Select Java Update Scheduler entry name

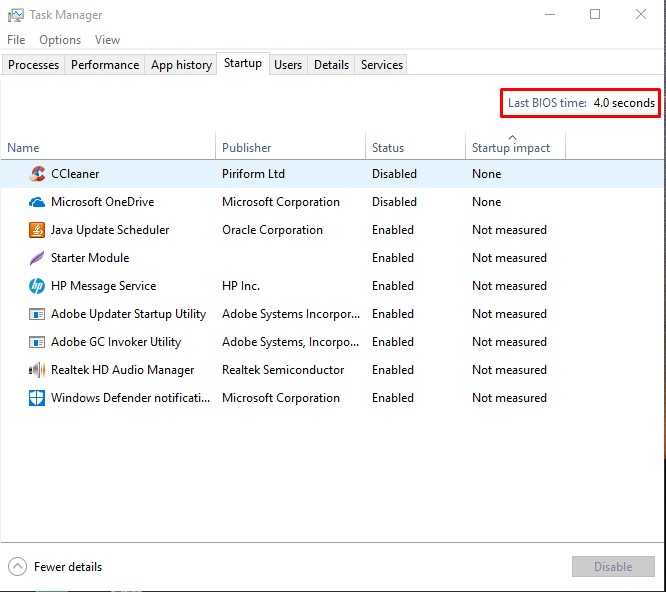click(110, 230)
